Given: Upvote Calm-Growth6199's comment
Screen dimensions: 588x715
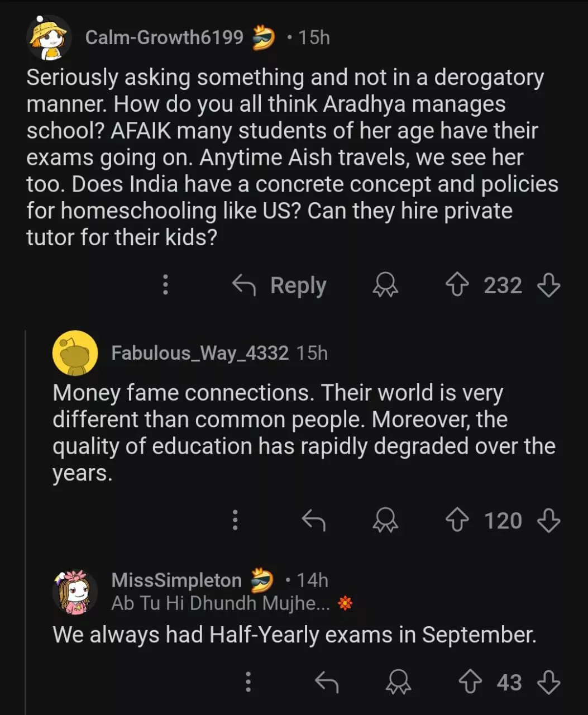Looking at the screenshot, I should [x=457, y=286].
